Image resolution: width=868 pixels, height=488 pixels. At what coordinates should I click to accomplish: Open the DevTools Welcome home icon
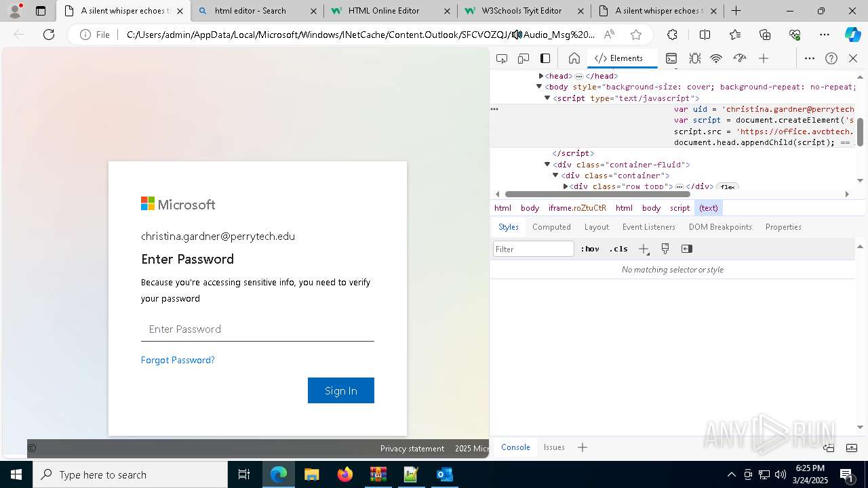click(x=574, y=58)
